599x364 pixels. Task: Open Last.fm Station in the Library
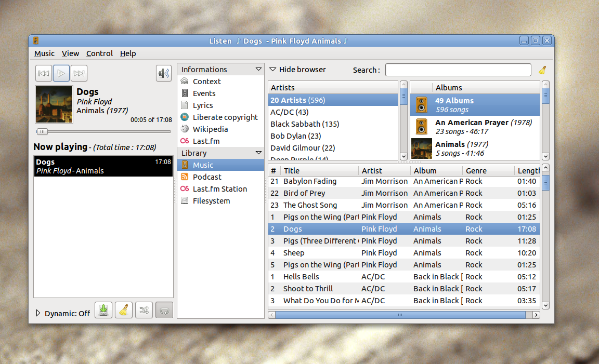click(x=220, y=189)
